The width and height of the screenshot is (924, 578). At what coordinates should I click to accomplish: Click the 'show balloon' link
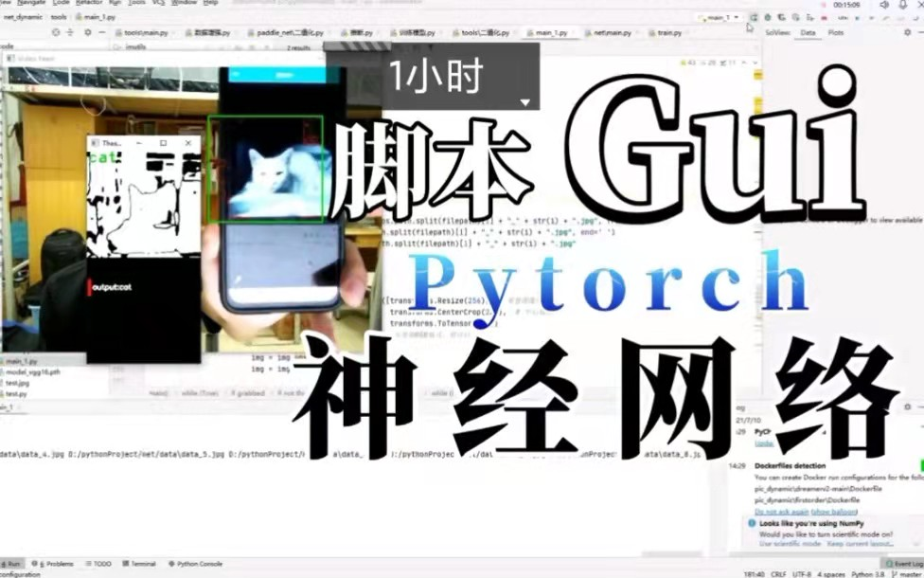[x=835, y=512]
